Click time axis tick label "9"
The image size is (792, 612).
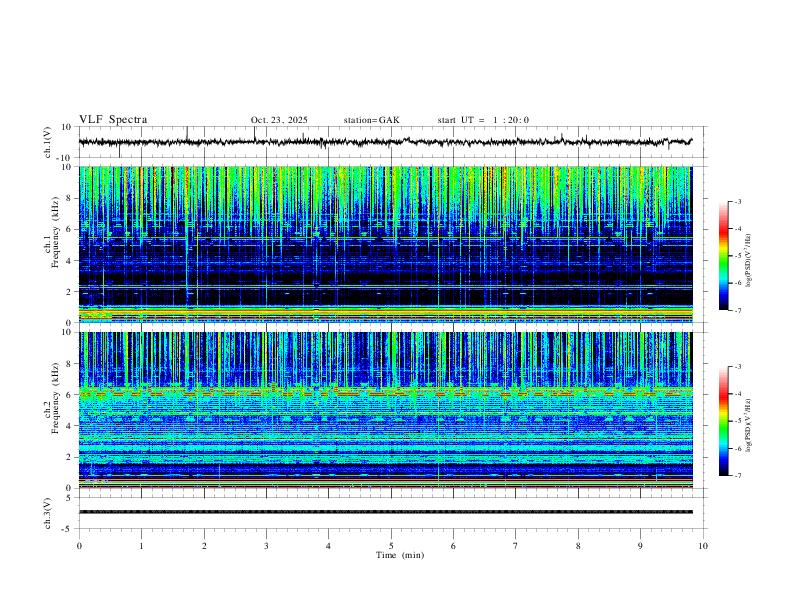coord(640,546)
